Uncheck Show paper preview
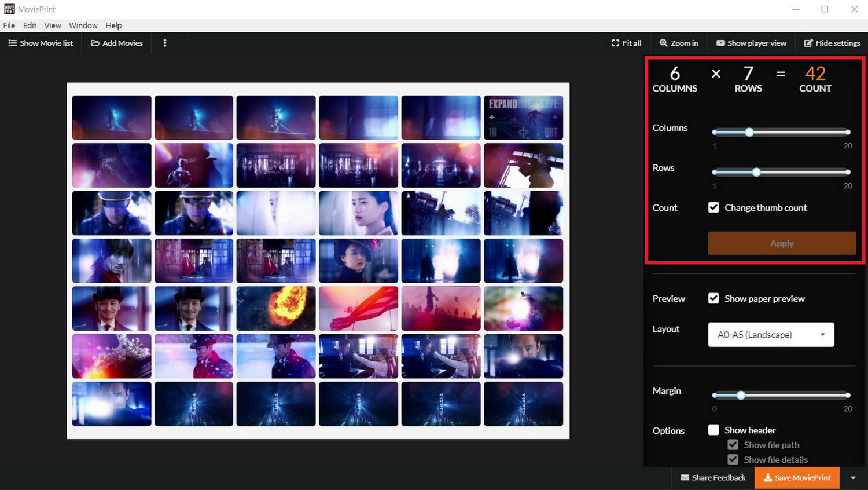 [x=713, y=298]
